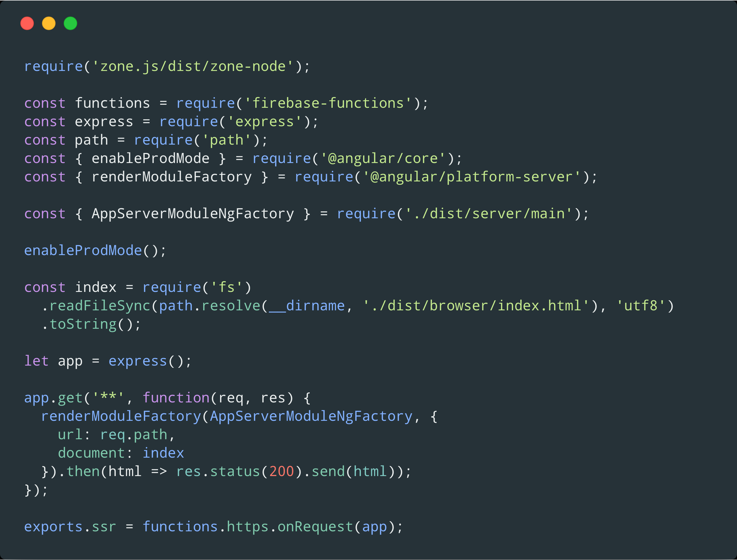Click the yellow minimize window button
Image resolution: width=737 pixels, height=560 pixels.
[x=49, y=23]
